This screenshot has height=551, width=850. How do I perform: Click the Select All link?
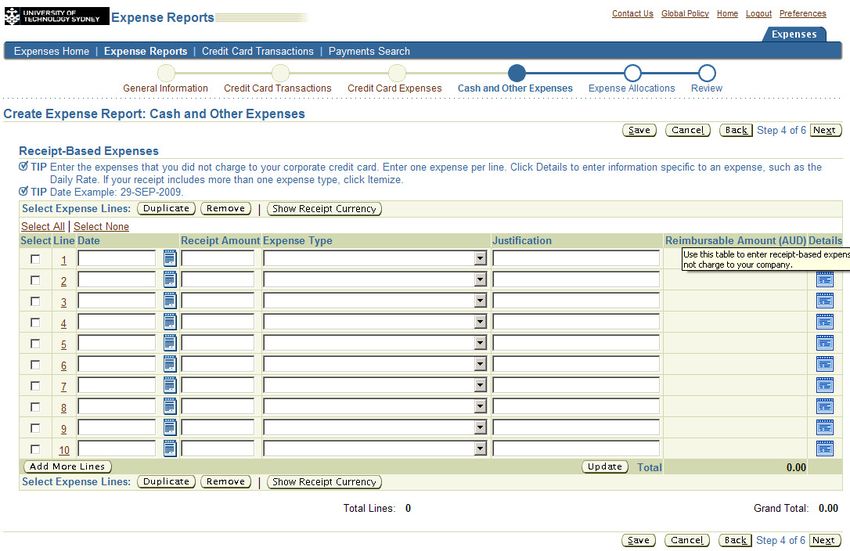43,227
